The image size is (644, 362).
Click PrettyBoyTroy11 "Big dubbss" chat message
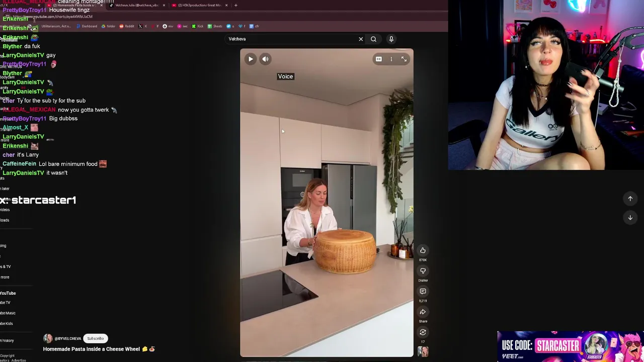click(63, 119)
